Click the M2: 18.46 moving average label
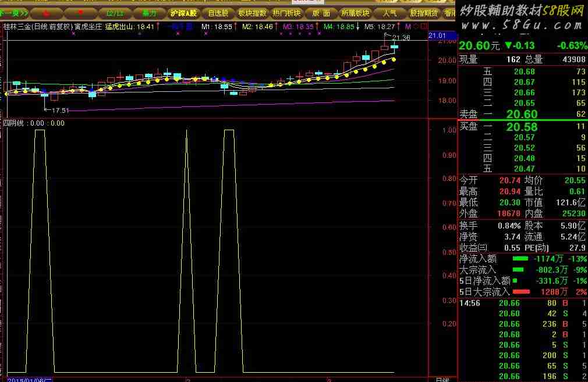The height and width of the screenshot is (382, 588). pos(258,27)
